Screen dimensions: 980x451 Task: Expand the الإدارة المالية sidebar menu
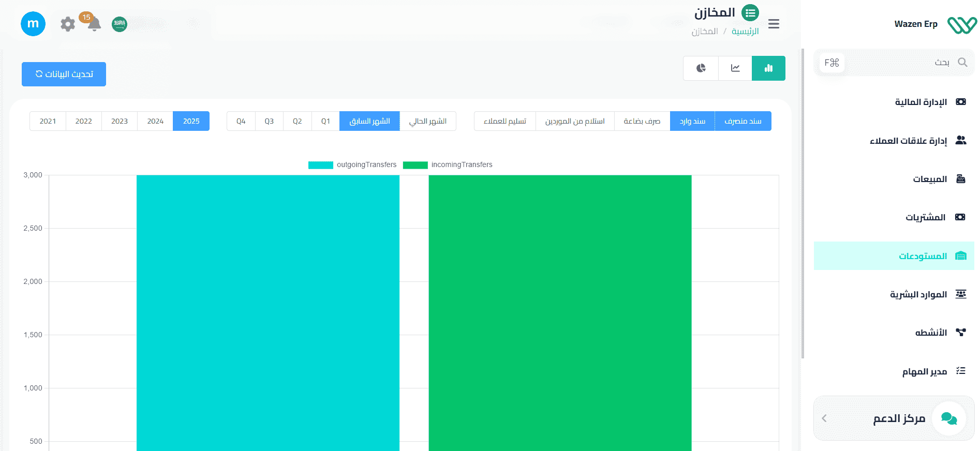920,102
